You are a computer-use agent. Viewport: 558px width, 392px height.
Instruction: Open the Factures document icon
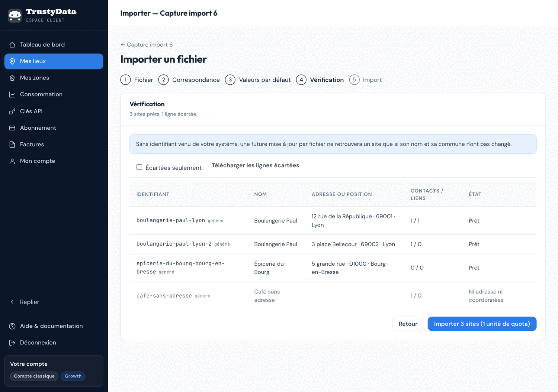[x=12, y=145]
